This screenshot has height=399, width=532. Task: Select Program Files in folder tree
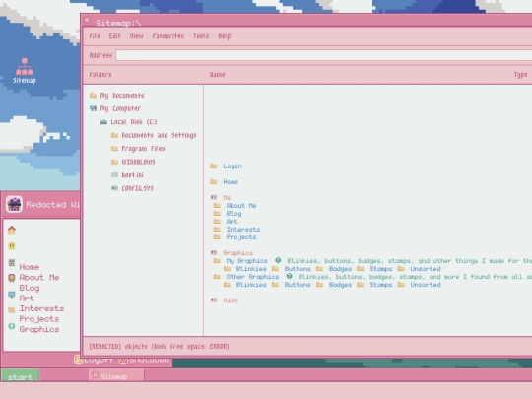143,148
